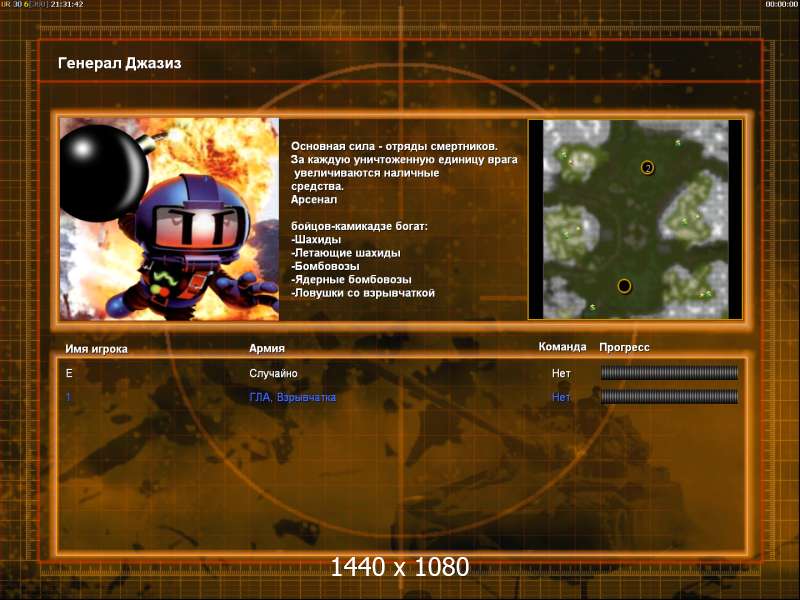Click the 'Имя игрока' column header
This screenshot has height=600, width=800.
96,349
